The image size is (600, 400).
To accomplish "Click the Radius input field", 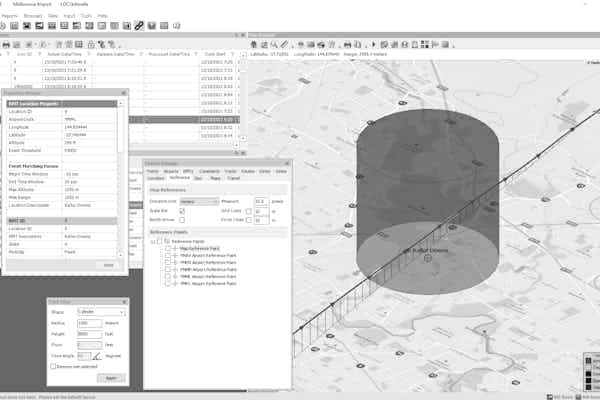I will click(x=90, y=324).
